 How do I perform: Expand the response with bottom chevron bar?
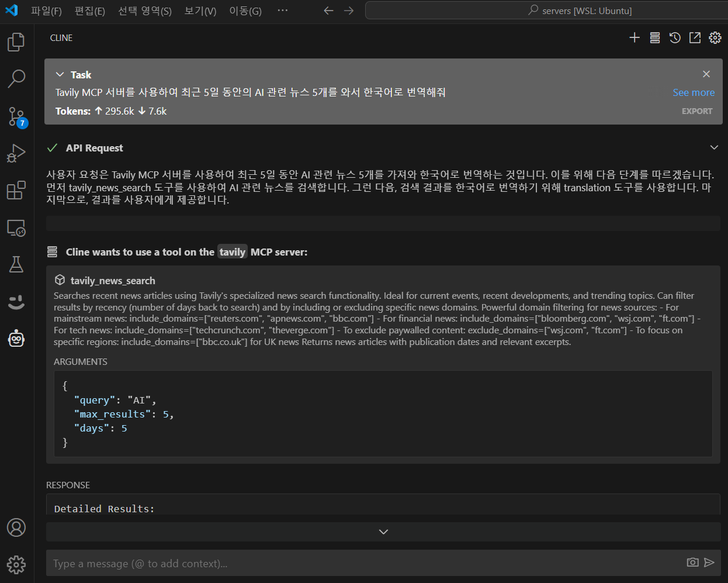(383, 532)
